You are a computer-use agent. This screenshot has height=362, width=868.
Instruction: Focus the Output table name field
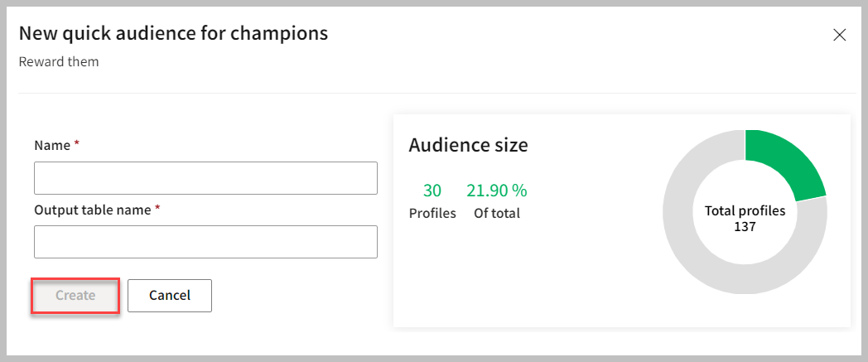(205, 242)
